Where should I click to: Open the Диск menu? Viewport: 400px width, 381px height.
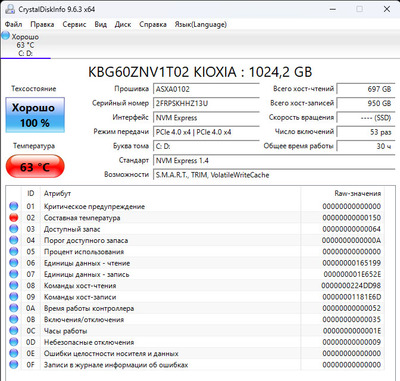click(123, 24)
